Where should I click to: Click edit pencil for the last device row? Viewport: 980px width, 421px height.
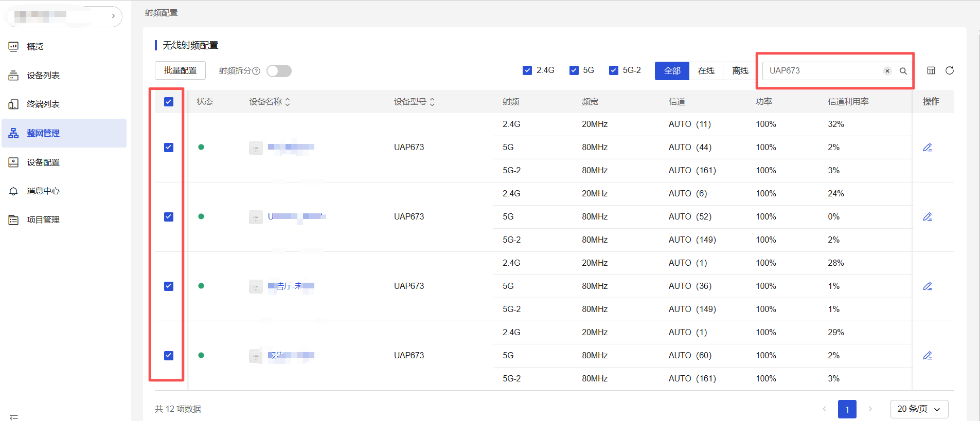point(928,356)
